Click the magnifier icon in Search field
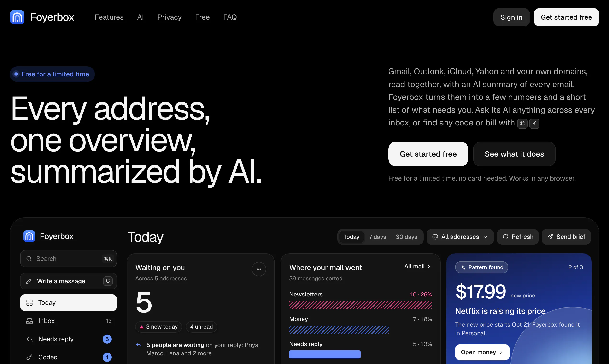This screenshot has height=364, width=609. tap(29, 259)
